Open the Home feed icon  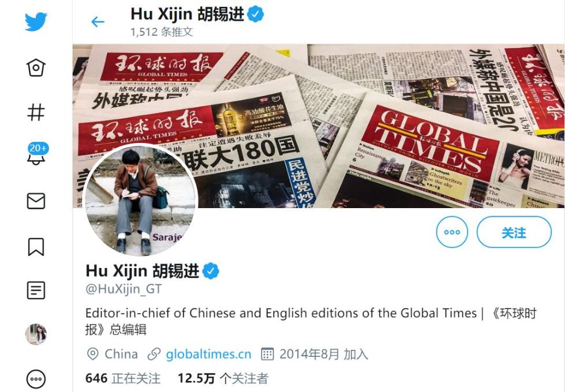[x=36, y=67]
